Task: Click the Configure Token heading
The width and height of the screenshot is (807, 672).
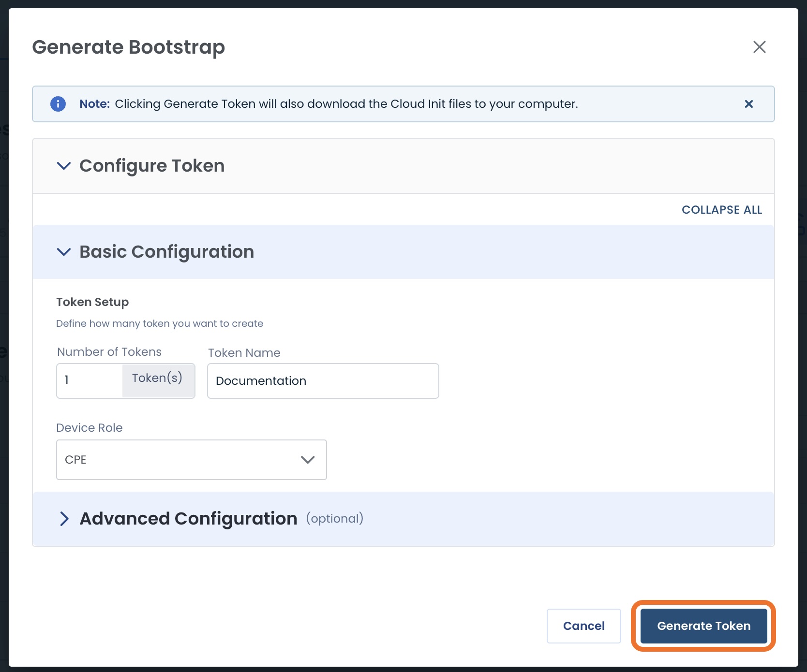Action: (152, 166)
